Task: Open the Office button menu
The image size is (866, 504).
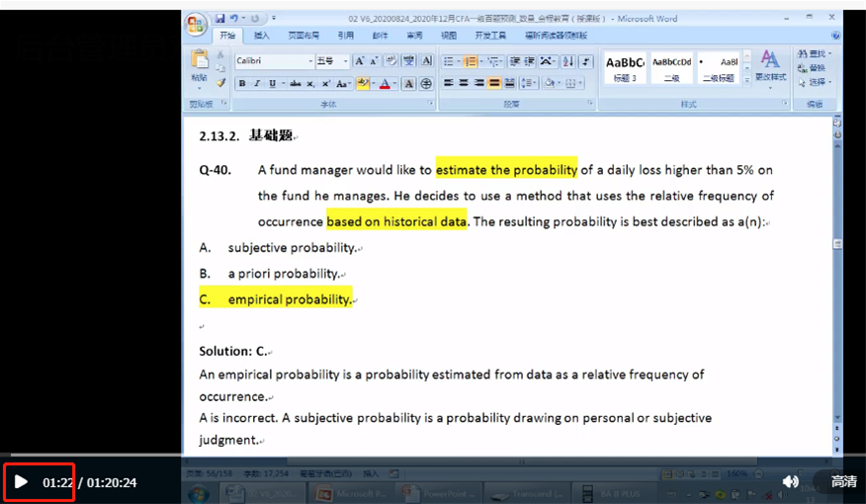Action: [x=196, y=25]
